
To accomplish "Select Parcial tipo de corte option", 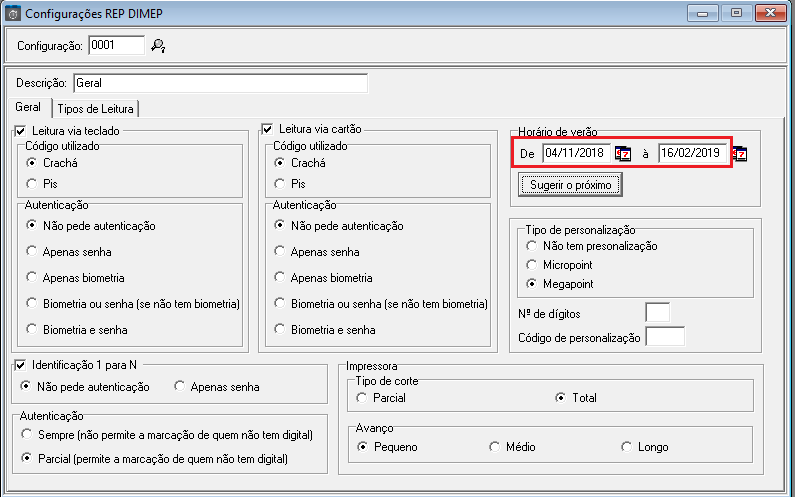I will (361, 398).
